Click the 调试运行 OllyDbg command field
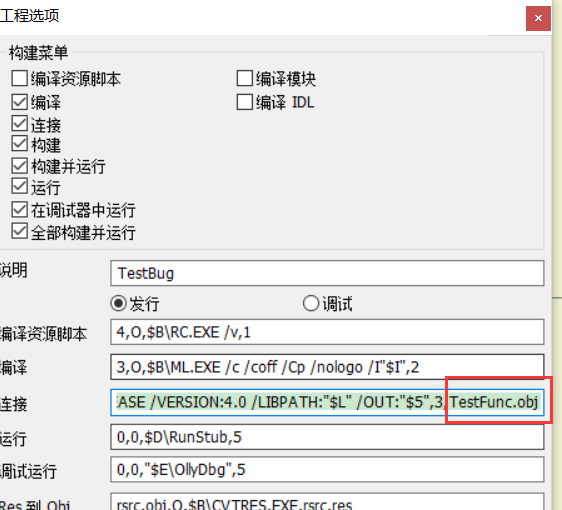Viewport: 562px width, 510px height. point(327,469)
